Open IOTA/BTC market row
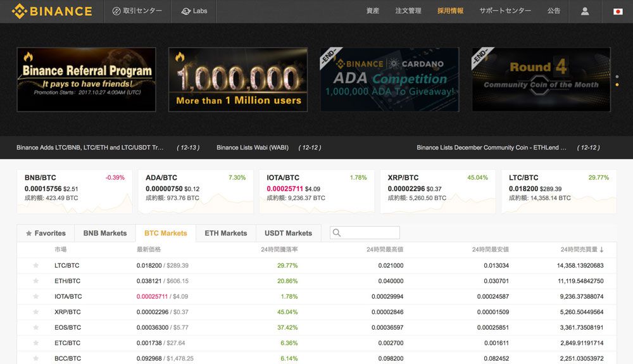This screenshot has height=364, width=633. click(317, 297)
